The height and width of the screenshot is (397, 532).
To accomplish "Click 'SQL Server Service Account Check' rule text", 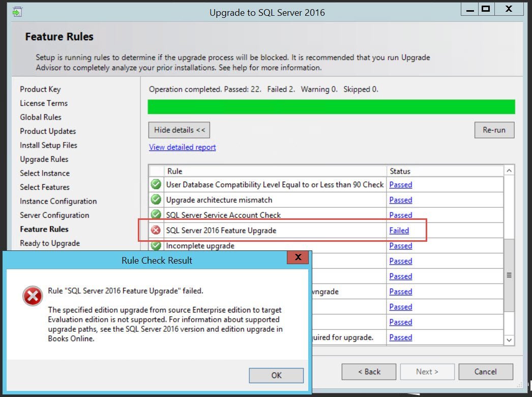I will coord(223,215).
